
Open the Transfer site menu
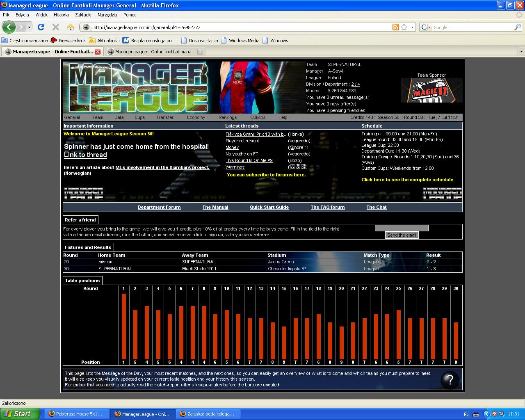tap(165, 117)
